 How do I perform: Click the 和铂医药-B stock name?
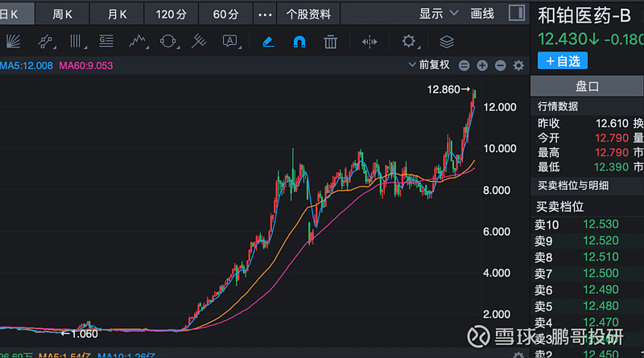point(584,15)
